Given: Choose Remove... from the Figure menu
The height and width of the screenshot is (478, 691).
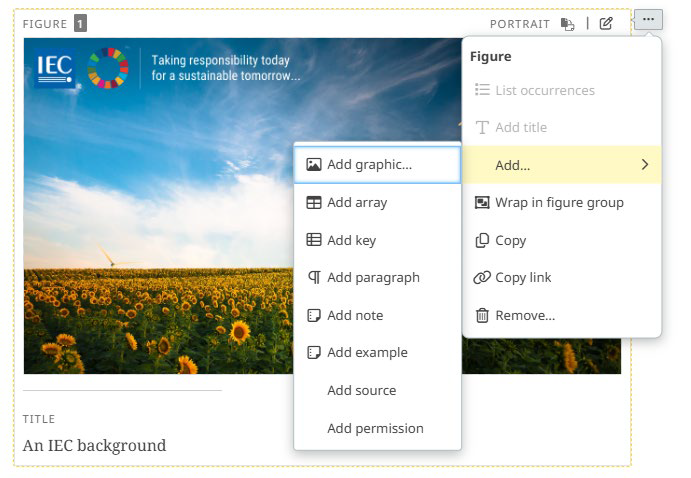Looking at the screenshot, I should [562, 315].
